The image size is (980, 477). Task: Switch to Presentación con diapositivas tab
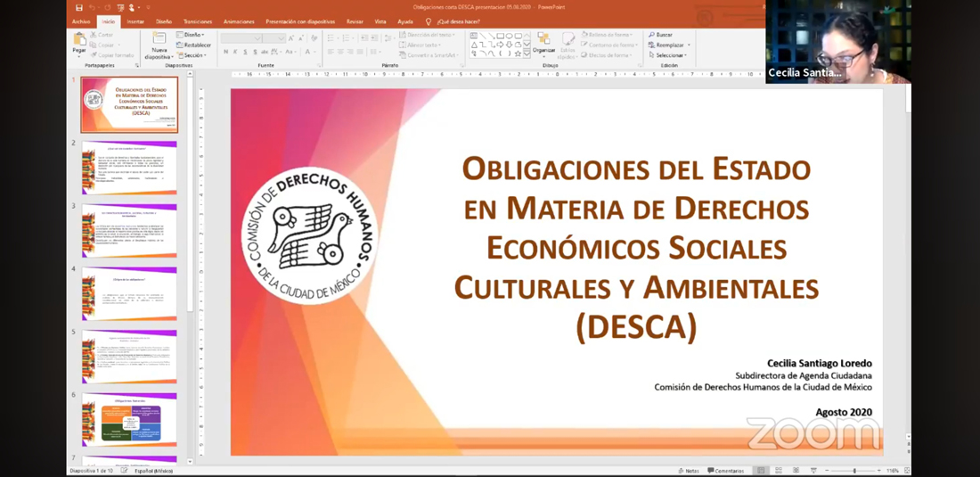(x=300, y=21)
